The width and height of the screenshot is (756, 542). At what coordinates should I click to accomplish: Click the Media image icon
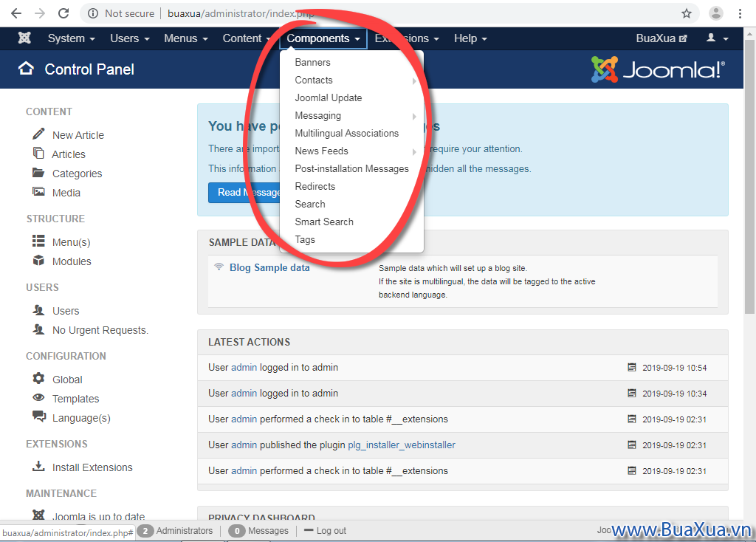coord(38,192)
